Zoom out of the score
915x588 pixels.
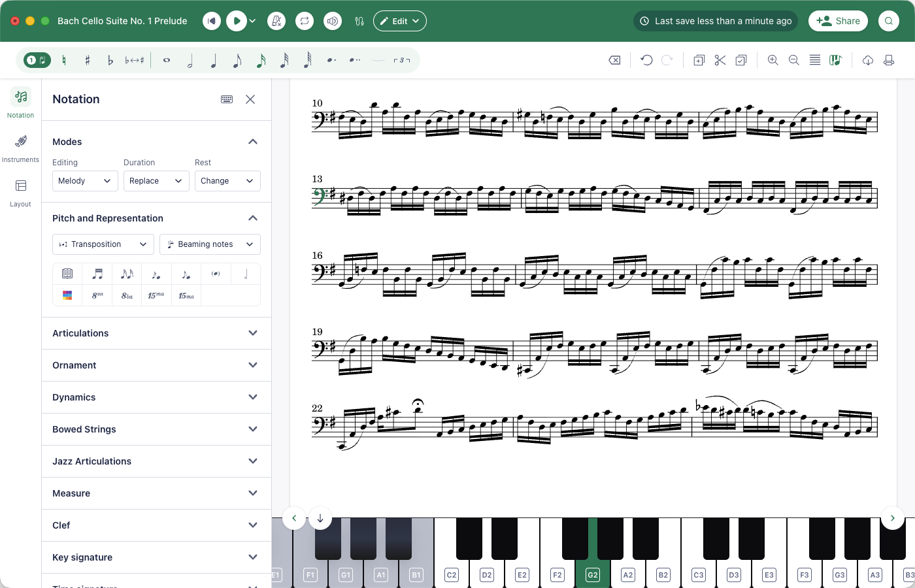pyautogui.click(x=794, y=60)
